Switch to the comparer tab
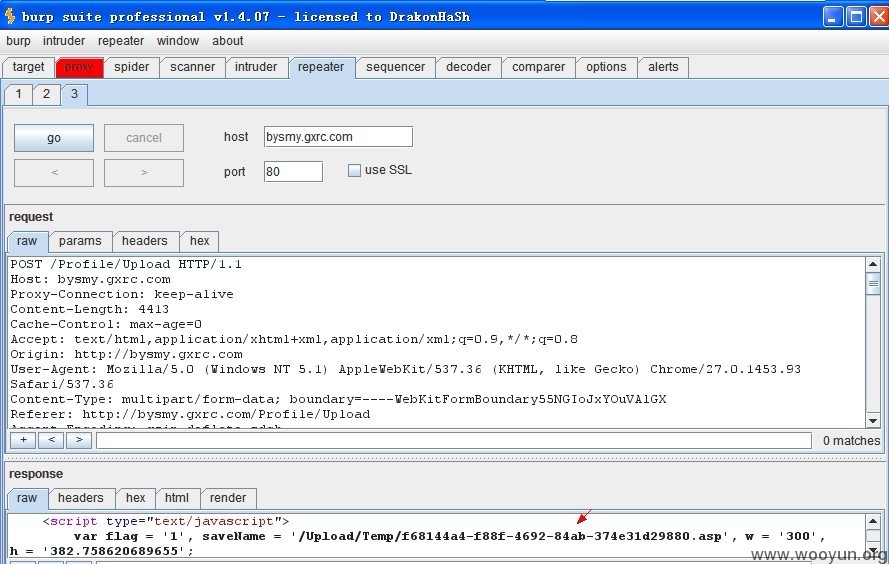 539,67
